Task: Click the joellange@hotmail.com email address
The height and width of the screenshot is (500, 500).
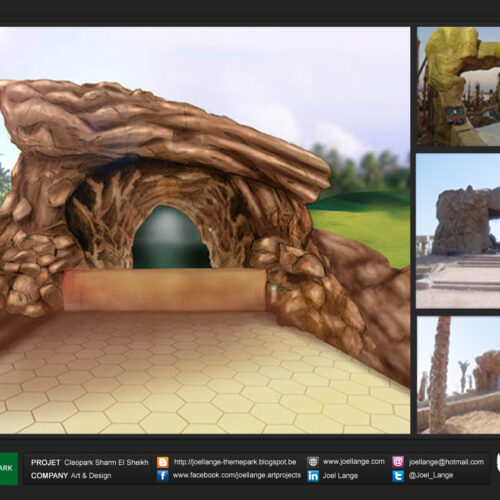Action: (446, 462)
